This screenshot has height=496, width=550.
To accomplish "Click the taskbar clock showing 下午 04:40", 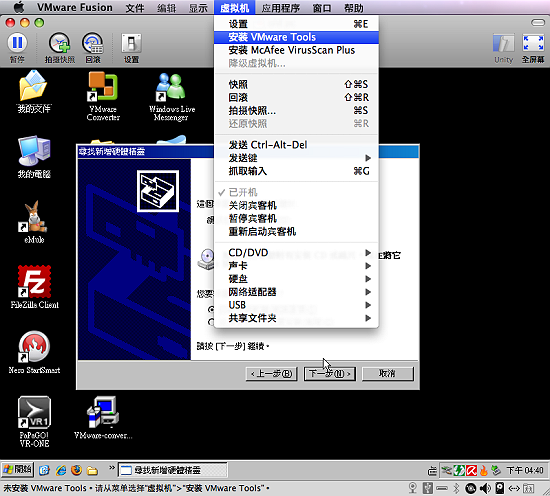I will 525,470.
